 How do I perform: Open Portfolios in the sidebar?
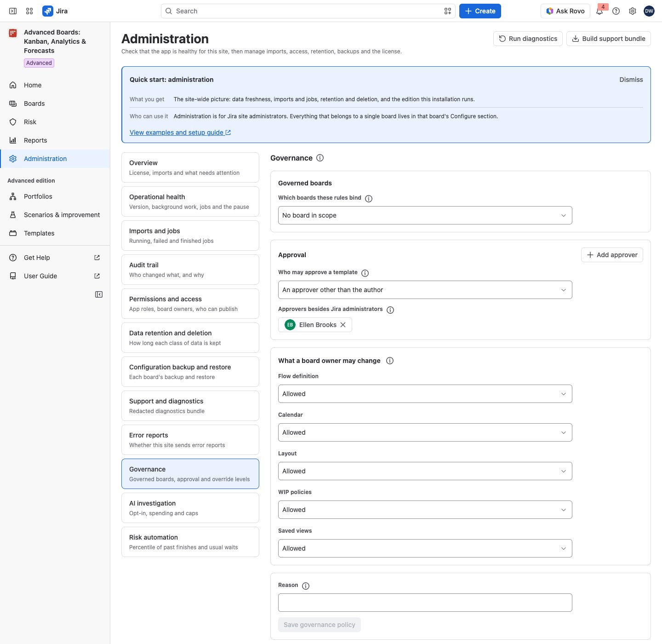[55, 196]
